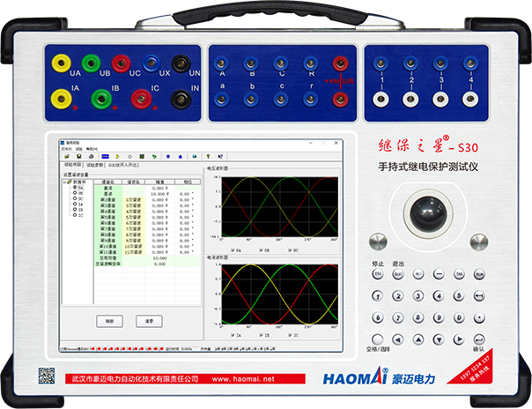Click the hollow circle toolbar icon
Screen dimensions: 532x409
pos(129,157)
